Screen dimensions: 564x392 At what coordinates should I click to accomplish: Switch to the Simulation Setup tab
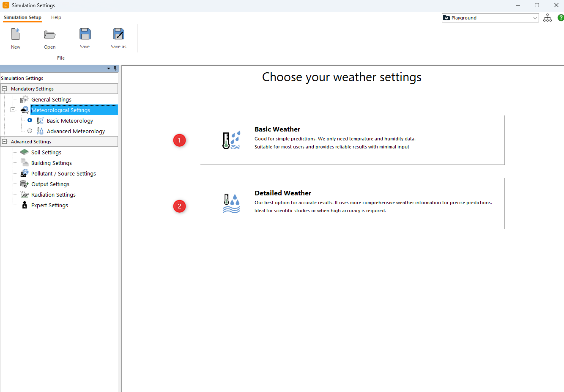click(22, 17)
